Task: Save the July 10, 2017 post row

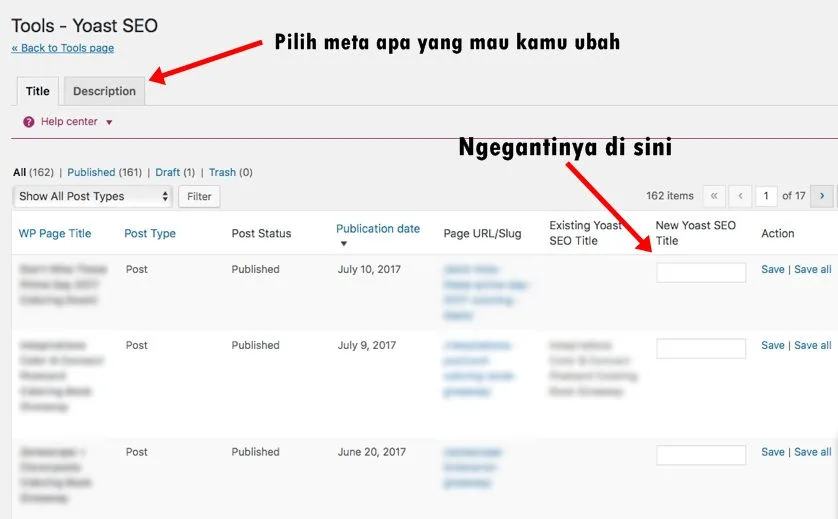Action: pyautogui.click(x=773, y=269)
